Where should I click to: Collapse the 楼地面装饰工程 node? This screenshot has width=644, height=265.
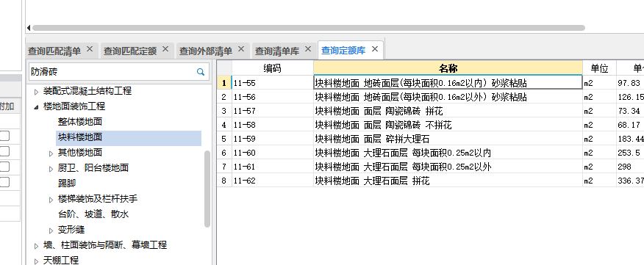pos(36,107)
